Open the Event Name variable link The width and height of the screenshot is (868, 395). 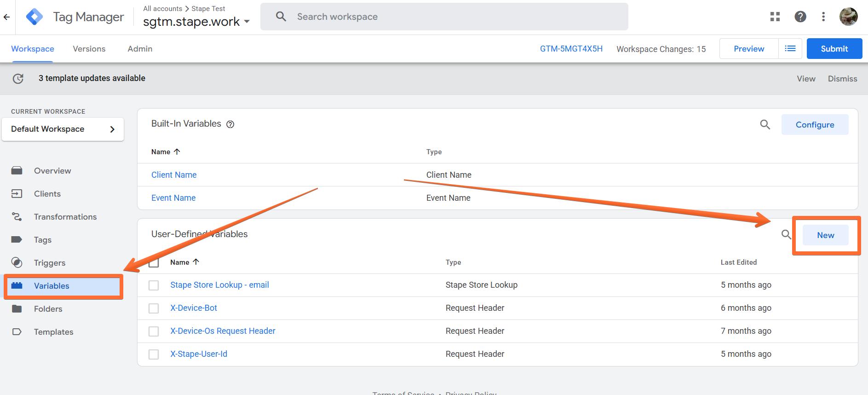tap(173, 198)
